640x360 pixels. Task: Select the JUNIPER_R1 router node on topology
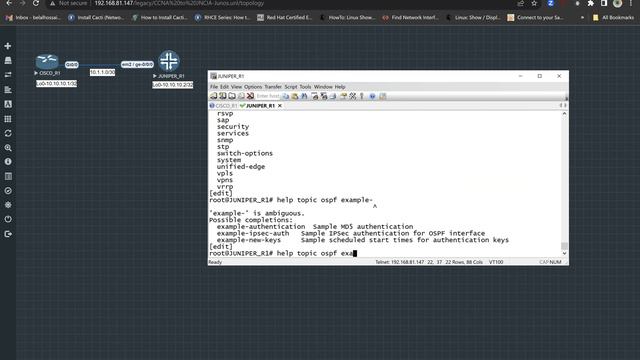coord(169,61)
